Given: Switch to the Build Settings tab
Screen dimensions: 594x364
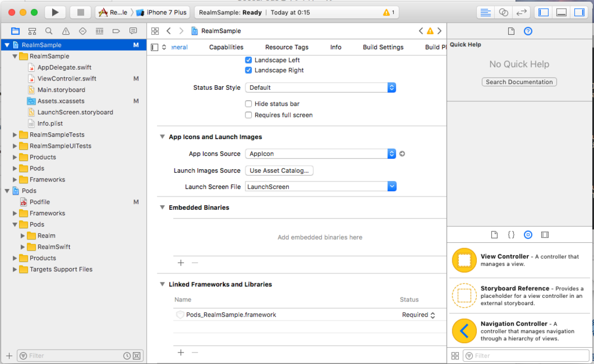Looking at the screenshot, I should 383,48.
